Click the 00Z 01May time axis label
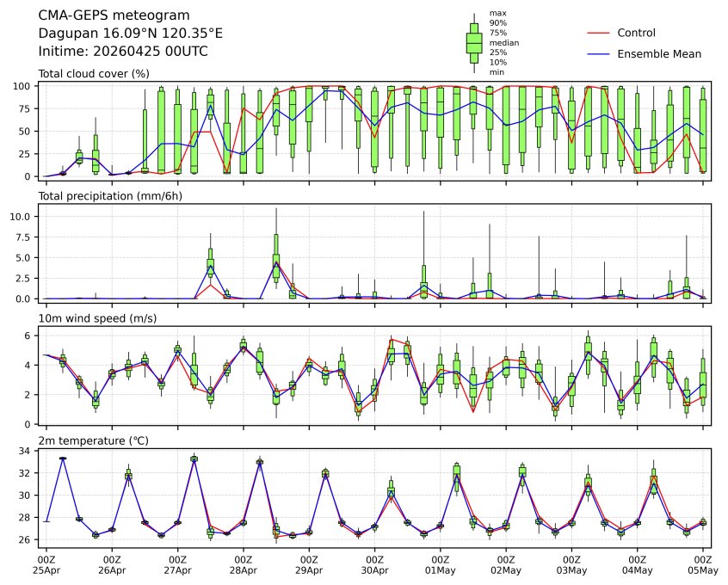 (x=441, y=564)
